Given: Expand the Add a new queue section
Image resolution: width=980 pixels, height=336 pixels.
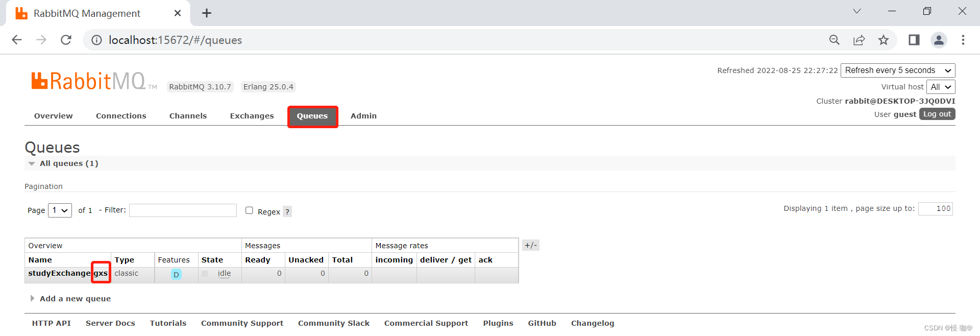Looking at the screenshot, I should click(x=75, y=299).
